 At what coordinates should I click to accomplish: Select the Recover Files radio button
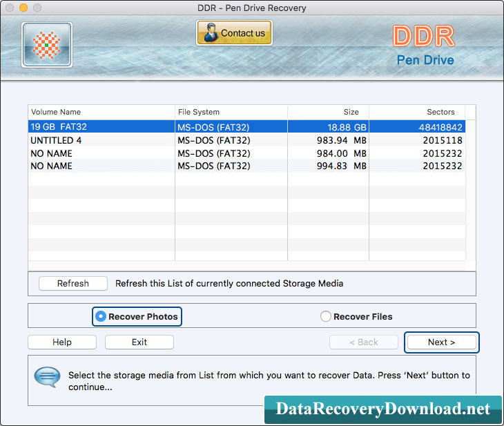pos(356,317)
